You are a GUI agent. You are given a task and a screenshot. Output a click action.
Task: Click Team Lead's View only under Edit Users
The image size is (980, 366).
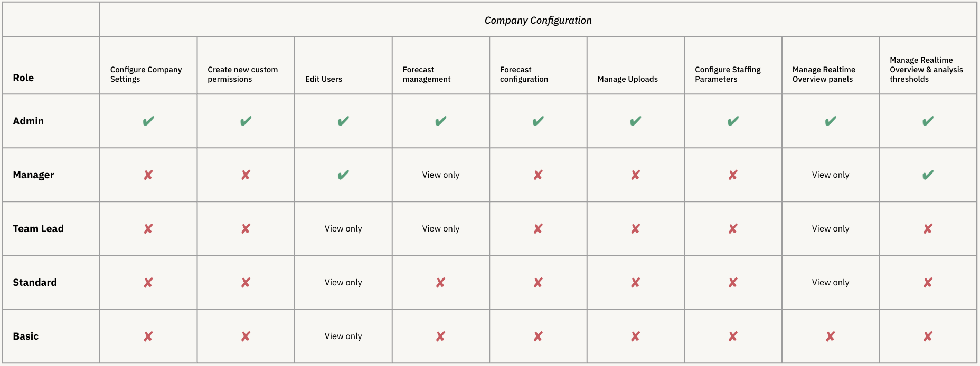coord(343,229)
